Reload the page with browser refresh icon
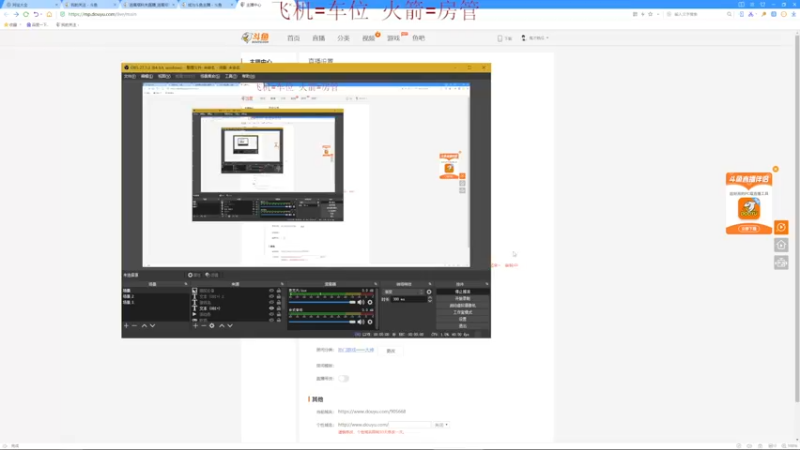800x450 pixels. (x=26, y=14)
